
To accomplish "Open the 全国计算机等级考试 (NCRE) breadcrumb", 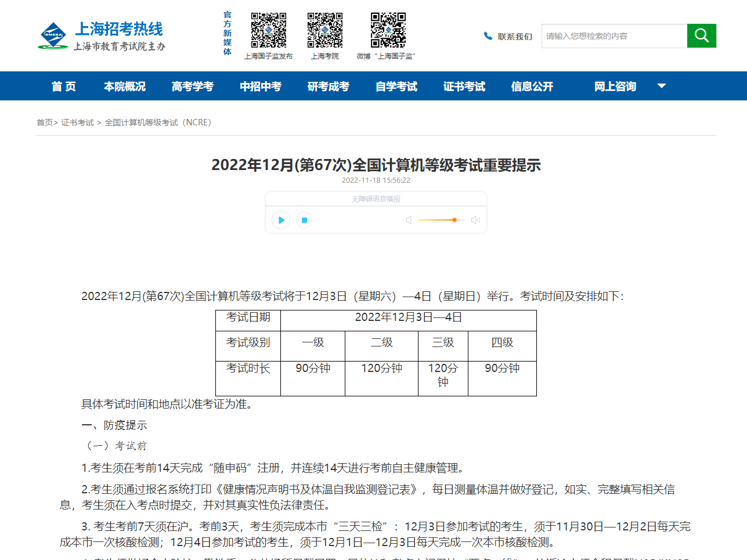I will pos(158,122).
